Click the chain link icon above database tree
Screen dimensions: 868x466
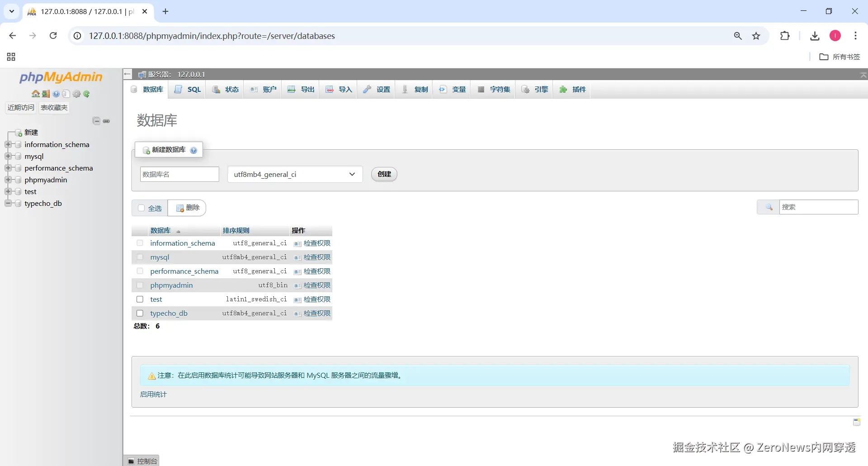pos(107,121)
